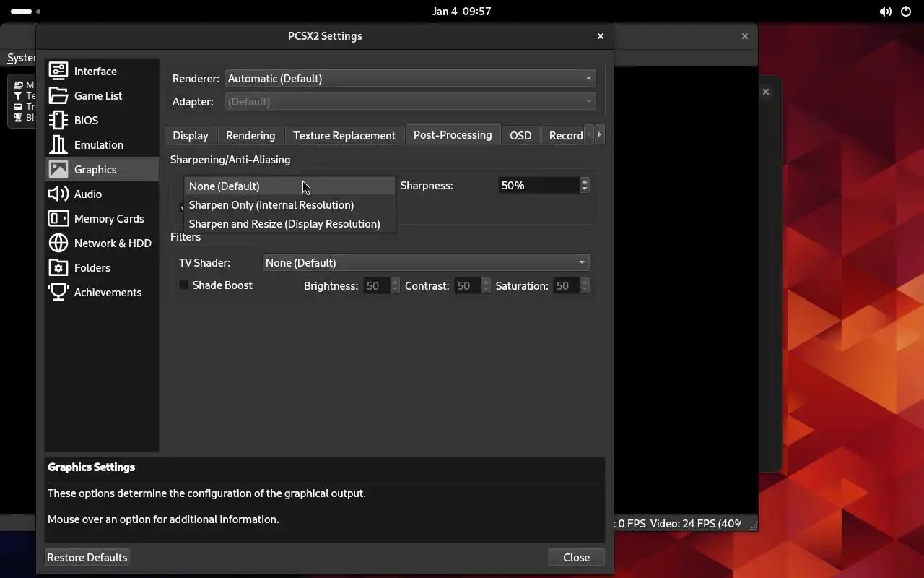Image resolution: width=924 pixels, height=578 pixels.
Task: Choose Sharpen and Resize (Display Resolution)
Action: coord(289,223)
